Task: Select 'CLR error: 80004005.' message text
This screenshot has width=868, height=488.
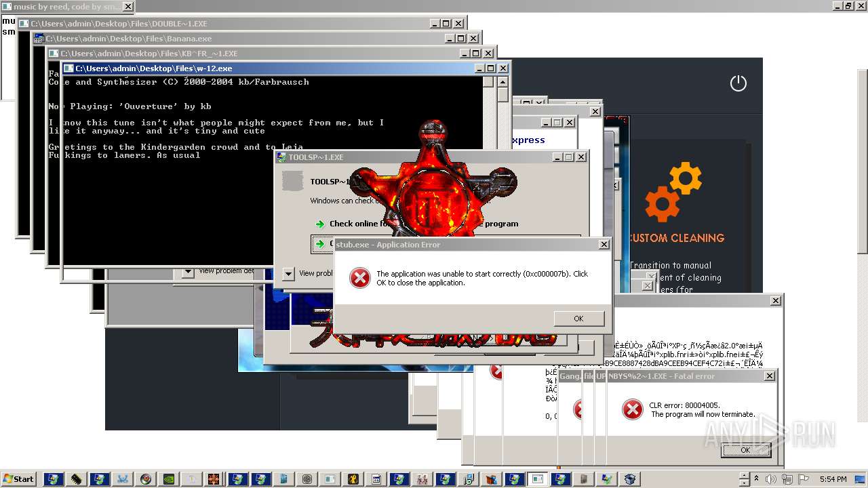Action: pyautogui.click(x=684, y=405)
